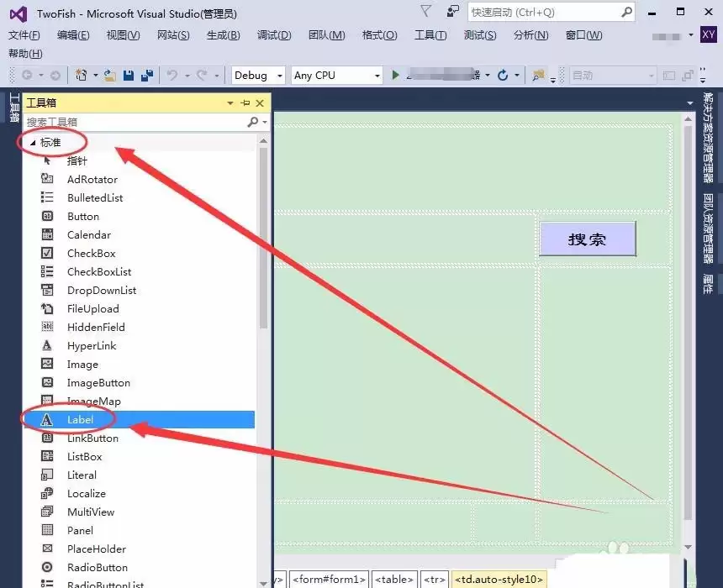Select the <table> tag at the bottom

[x=393, y=579]
